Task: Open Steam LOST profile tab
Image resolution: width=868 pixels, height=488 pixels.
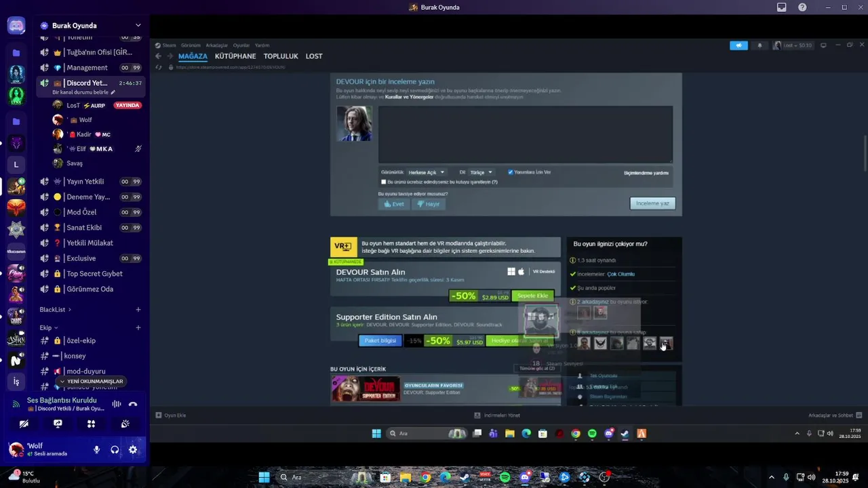Action: tap(314, 56)
